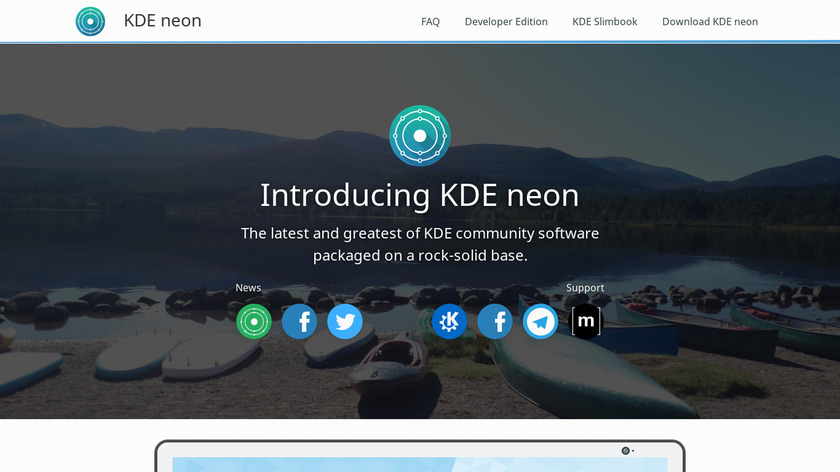Click the News label
Screen dimensions: 840x472
point(248,288)
